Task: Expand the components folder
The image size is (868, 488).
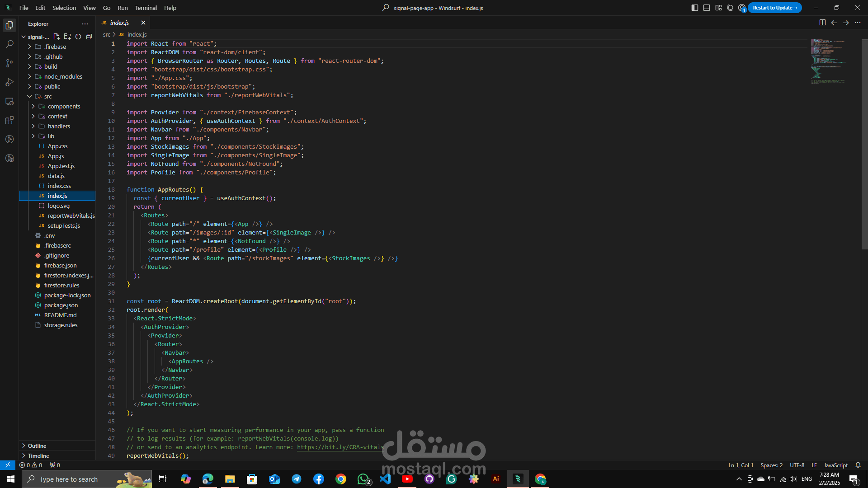Action: (x=64, y=106)
